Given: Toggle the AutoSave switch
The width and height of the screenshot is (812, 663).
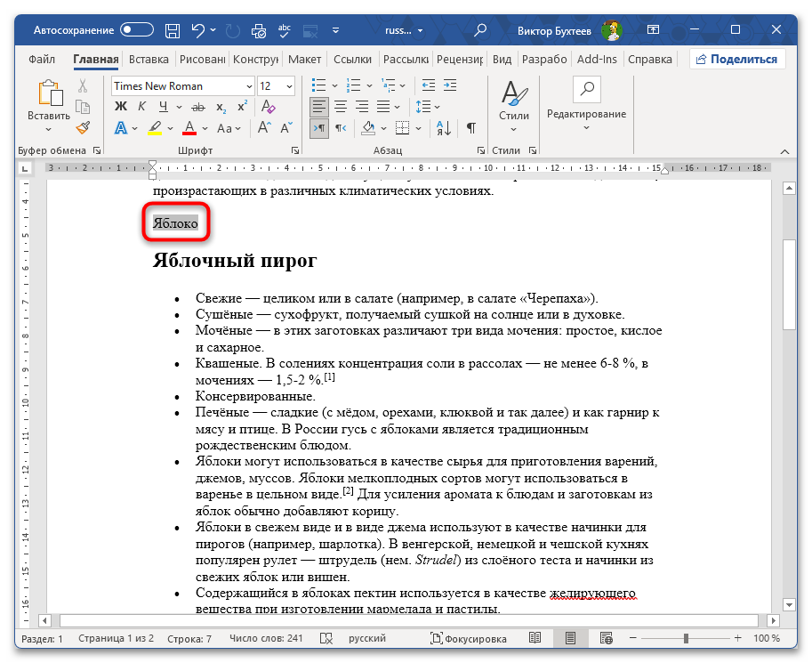Looking at the screenshot, I should click(137, 30).
